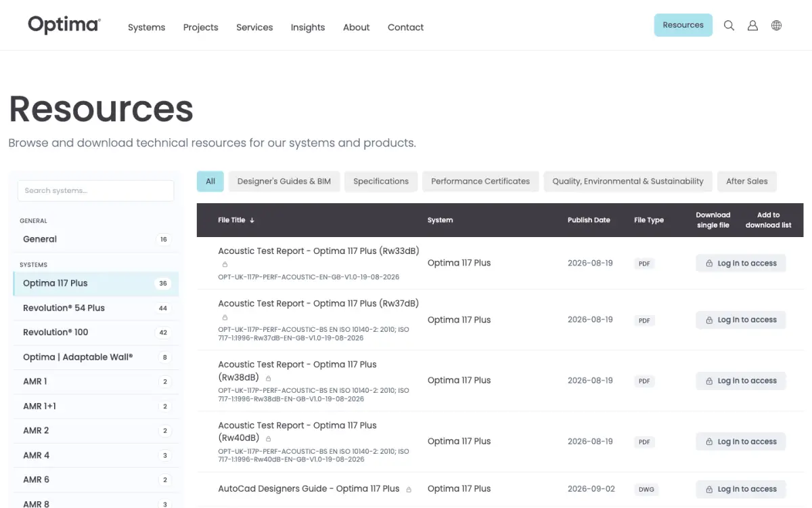The image size is (812, 508).
Task: Open AutoCad Designers Guide - Optima 117 Plus
Action: pos(309,489)
